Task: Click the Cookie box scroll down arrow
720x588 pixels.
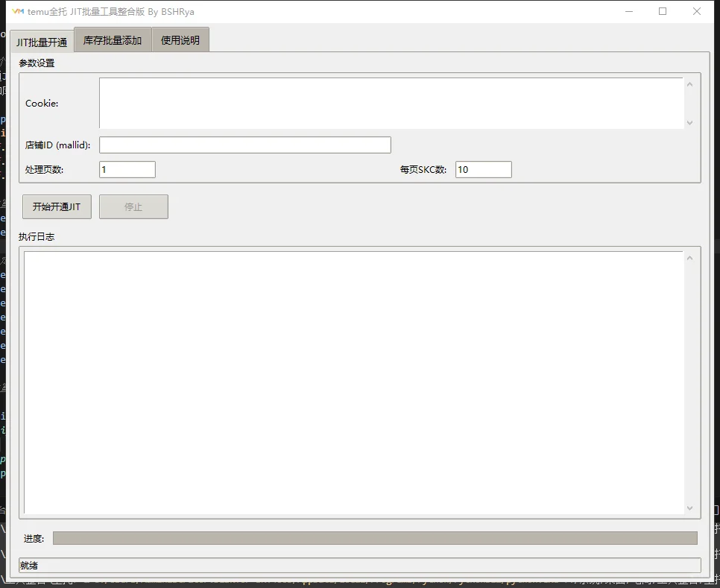Action: (x=689, y=122)
